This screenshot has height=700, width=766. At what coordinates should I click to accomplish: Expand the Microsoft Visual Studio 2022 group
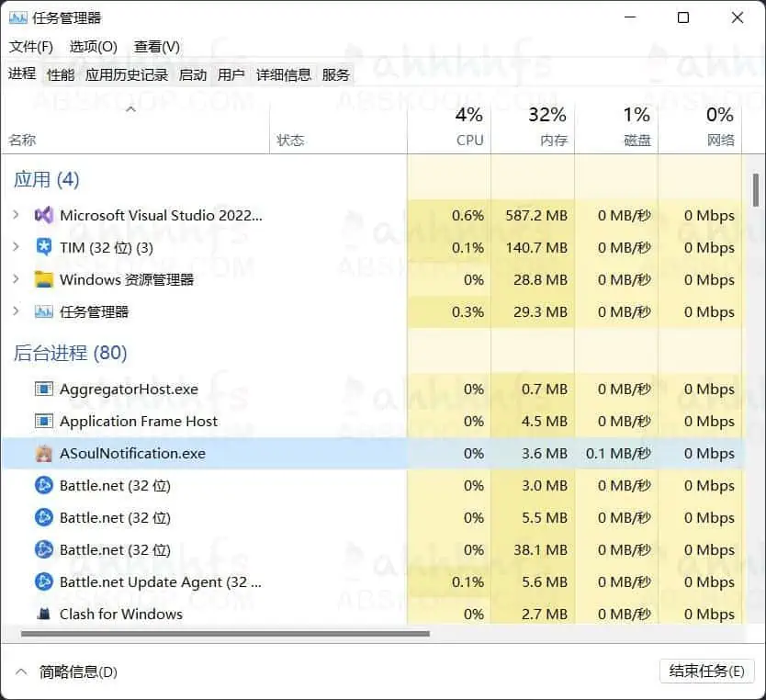[x=17, y=215]
